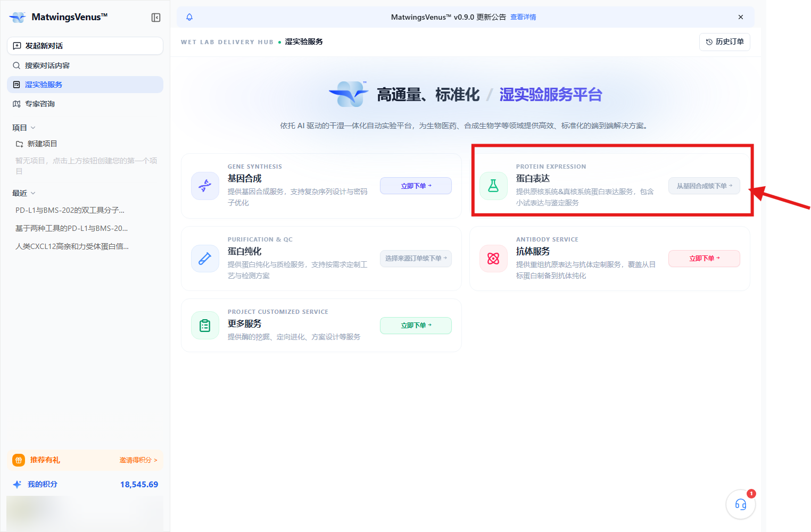The image size is (811, 532).
Task: Click the 蛋白纯化 card title
Action: tap(245, 252)
